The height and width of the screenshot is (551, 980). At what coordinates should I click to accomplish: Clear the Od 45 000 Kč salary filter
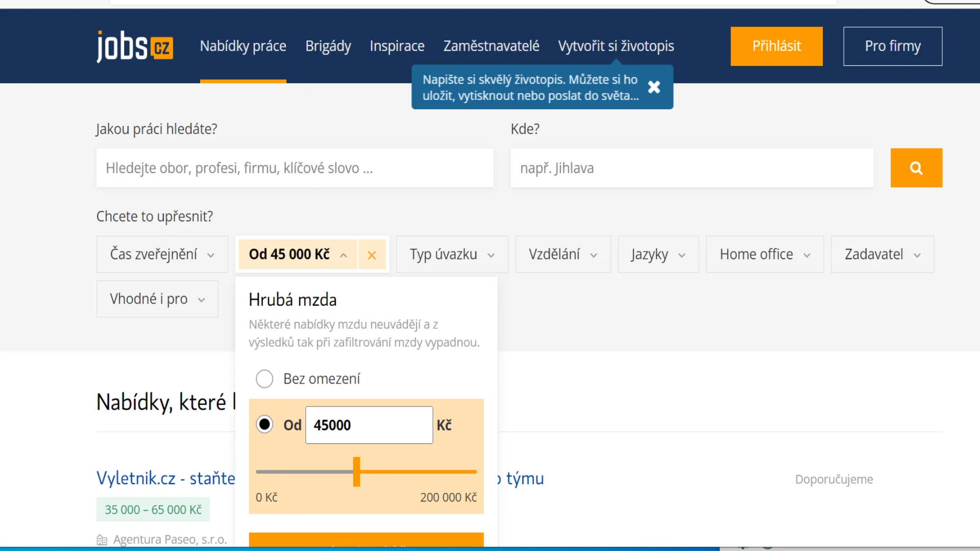(x=372, y=255)
